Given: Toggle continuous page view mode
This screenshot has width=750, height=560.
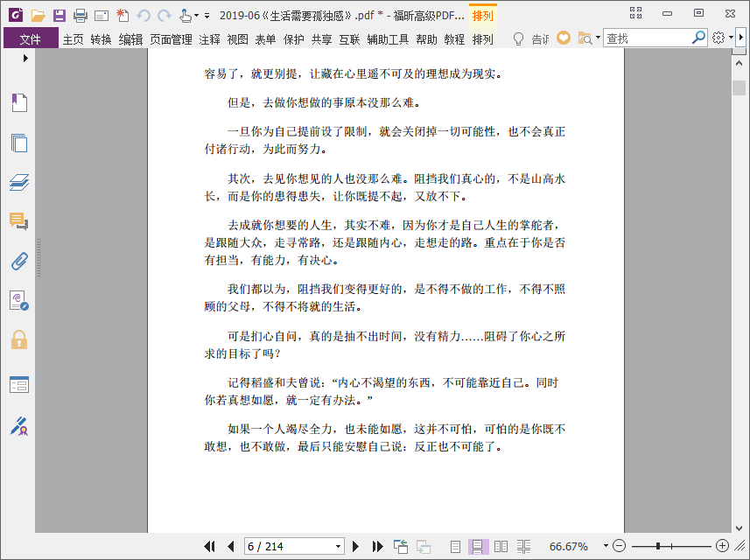Looking at the screenshot, I should click(x=478, y=546).
